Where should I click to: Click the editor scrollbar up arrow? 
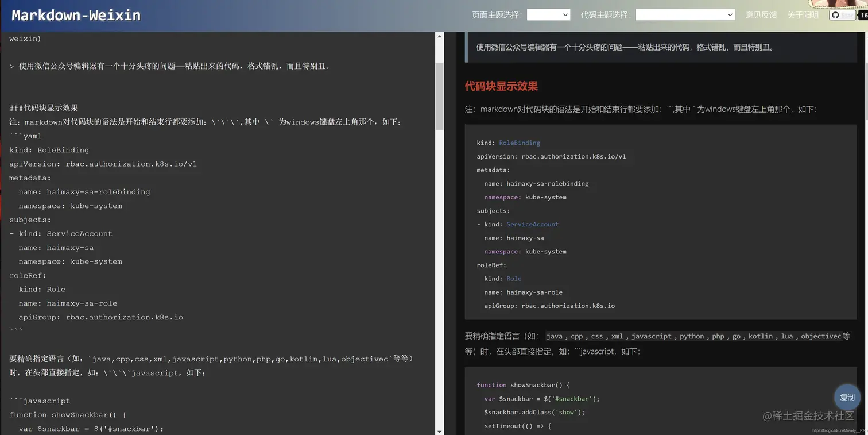440,36
